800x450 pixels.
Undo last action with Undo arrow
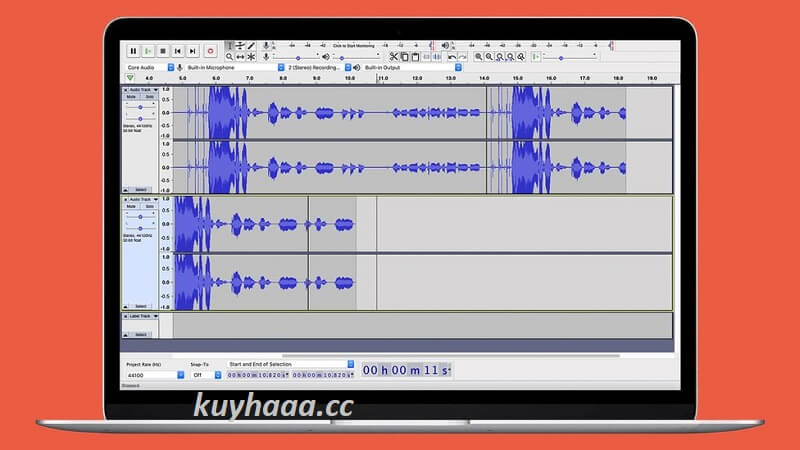click(452, 57)
